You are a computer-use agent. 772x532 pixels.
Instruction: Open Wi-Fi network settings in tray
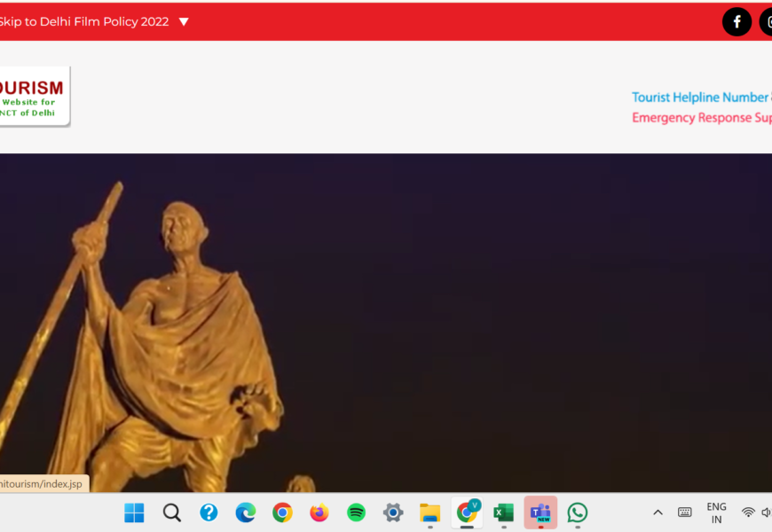748,512
